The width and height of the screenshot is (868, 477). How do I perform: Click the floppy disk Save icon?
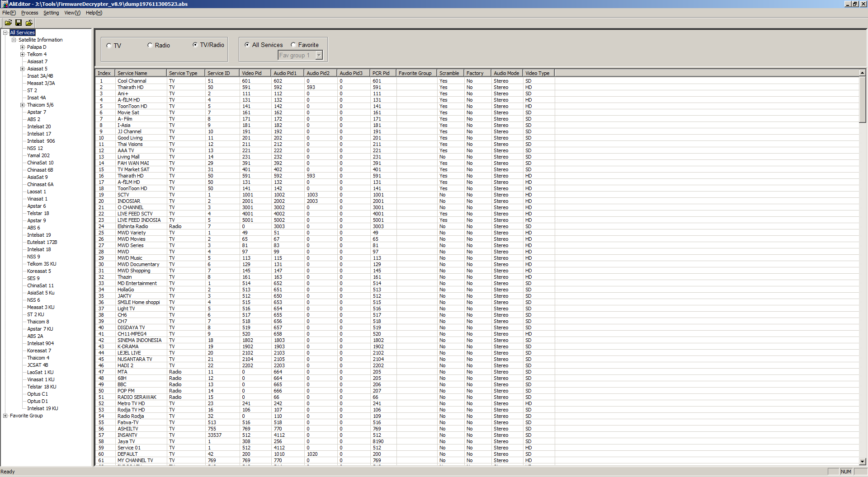19,23
